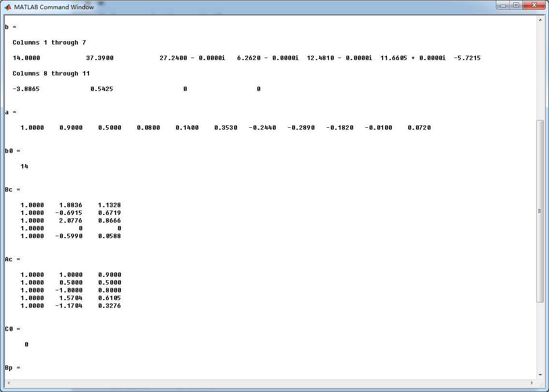
Task: Select the C0 value 0
Action: 26,345
